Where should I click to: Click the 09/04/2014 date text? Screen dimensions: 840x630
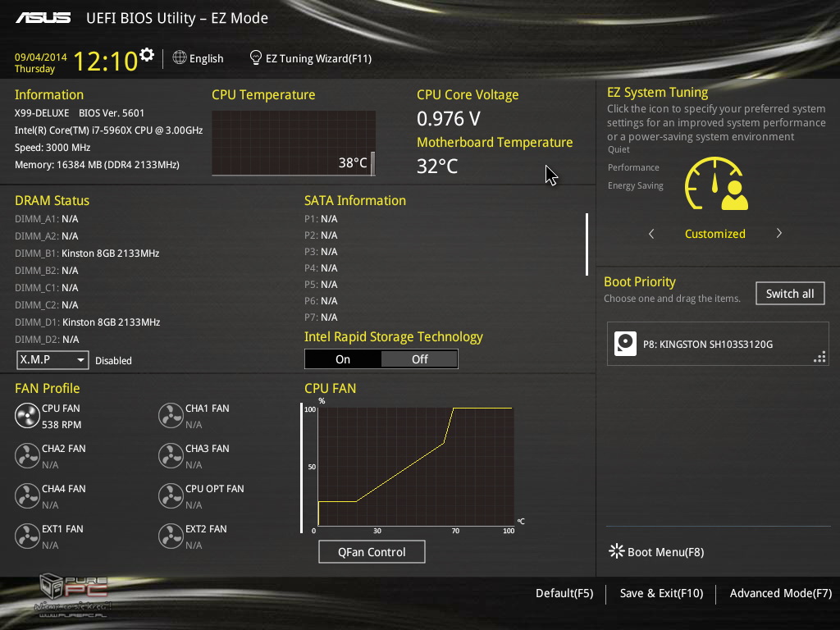(41, 57)
